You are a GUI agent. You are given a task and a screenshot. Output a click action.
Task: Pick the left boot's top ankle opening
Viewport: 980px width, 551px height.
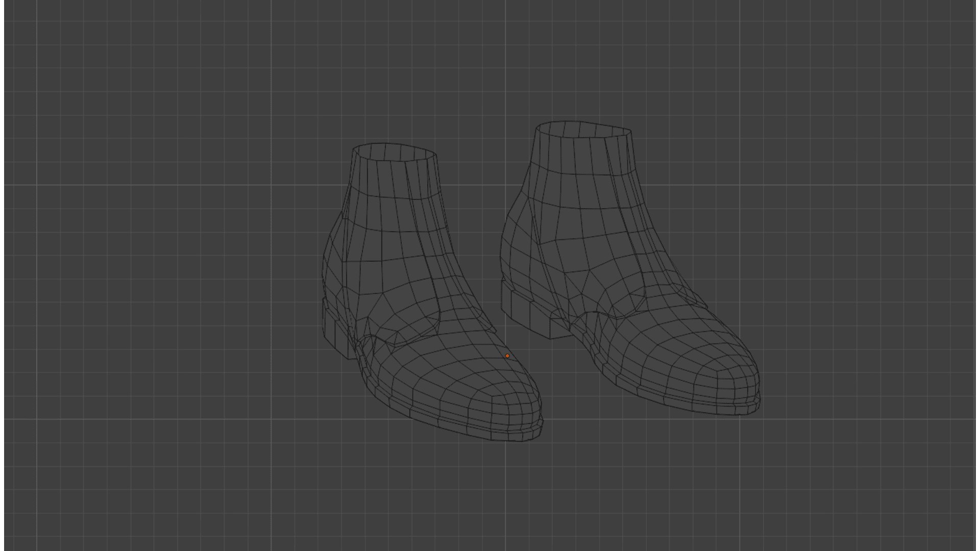pyautogui.click(x=395, y=152)
